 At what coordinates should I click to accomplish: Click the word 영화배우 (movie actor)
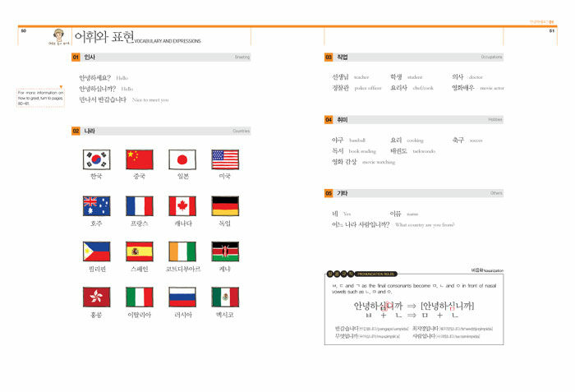point(463,88)
